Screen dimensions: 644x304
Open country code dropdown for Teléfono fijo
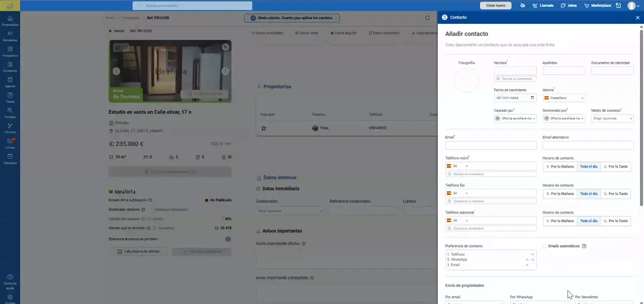tap(457, 193)
